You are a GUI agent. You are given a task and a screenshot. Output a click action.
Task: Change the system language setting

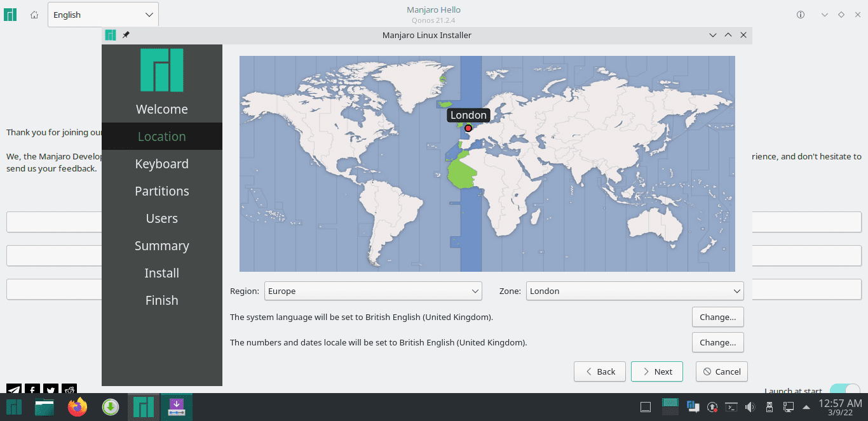[x=718, y=317]
